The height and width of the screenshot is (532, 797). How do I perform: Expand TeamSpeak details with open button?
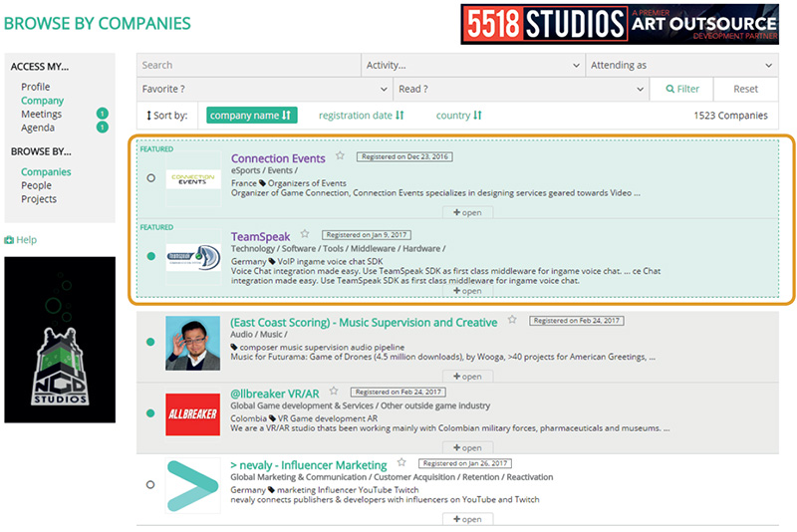(467, 291)
